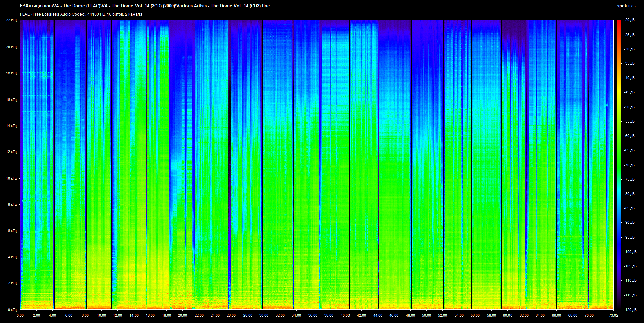Select the 16 кГц frequency axis label
This screenshot has width=644, height=323.
[x=11, y=100]
